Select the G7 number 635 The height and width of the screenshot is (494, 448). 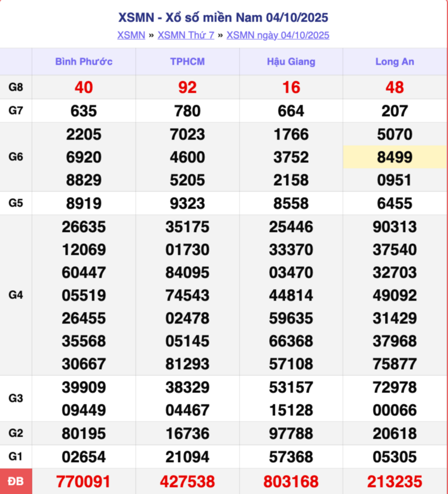[x=84, y=111]
